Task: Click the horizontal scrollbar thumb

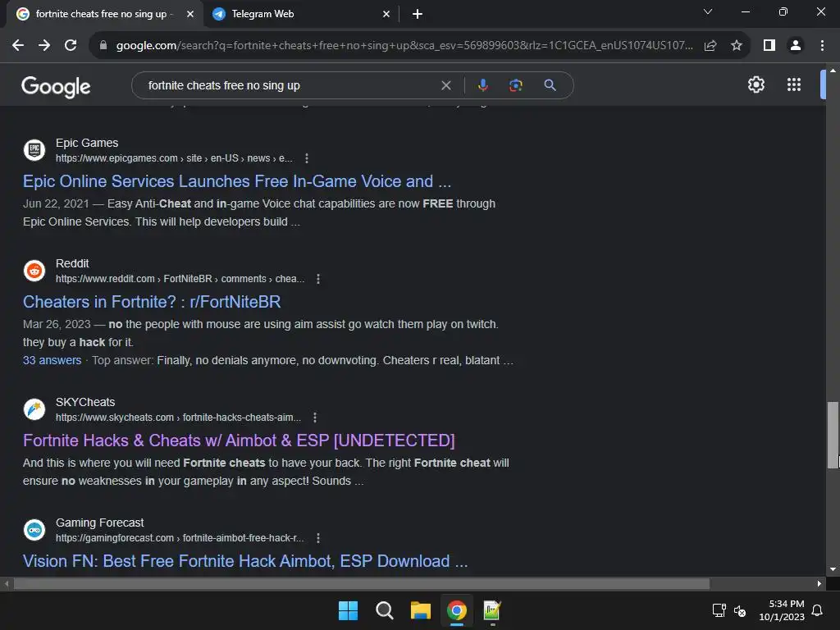Action: [x=362, y=583]
